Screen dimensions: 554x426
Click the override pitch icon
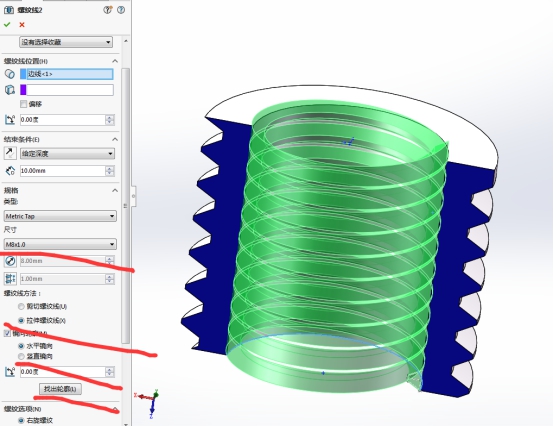click(10, 279)
